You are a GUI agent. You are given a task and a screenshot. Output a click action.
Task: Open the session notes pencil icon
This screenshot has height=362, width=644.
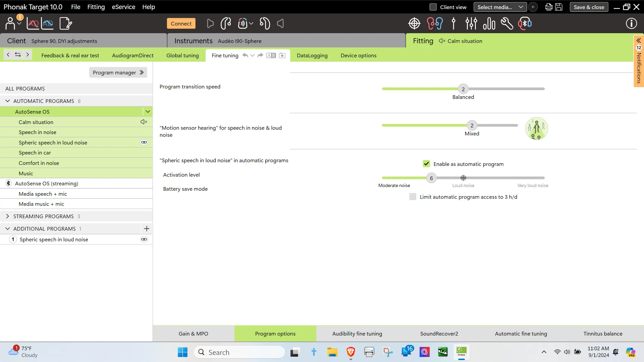pos(66,23)
